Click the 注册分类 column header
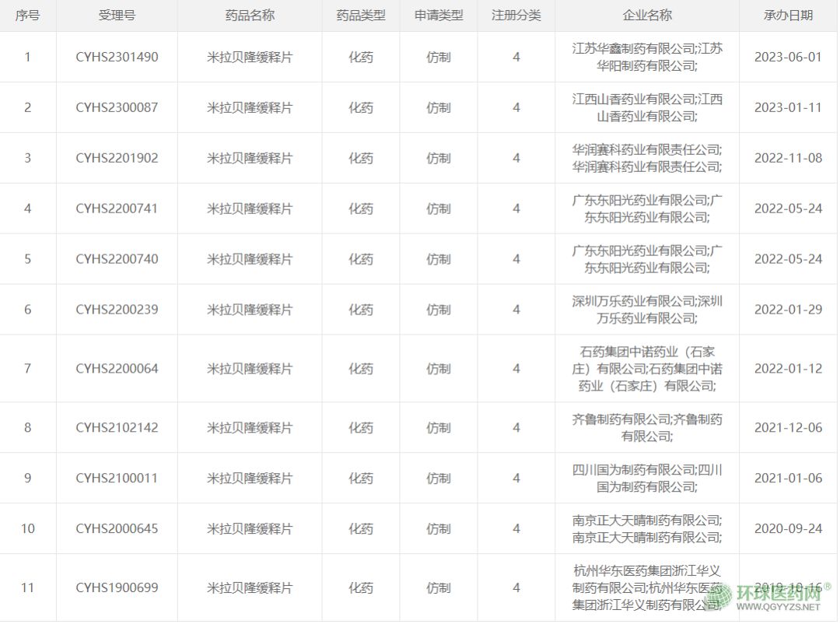 516,16
